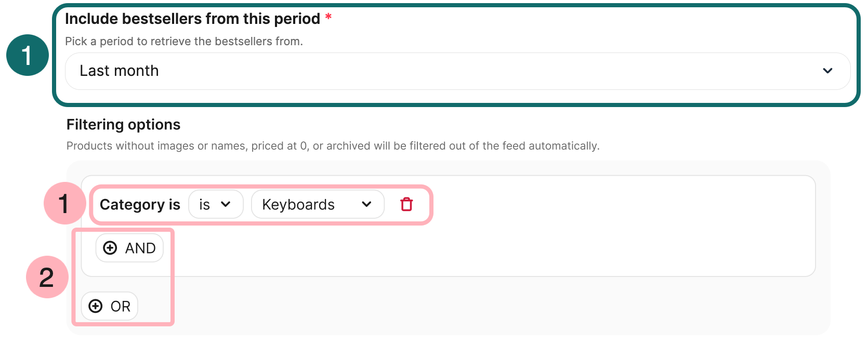Click the plus icon inside OR button

click(95, 306)
